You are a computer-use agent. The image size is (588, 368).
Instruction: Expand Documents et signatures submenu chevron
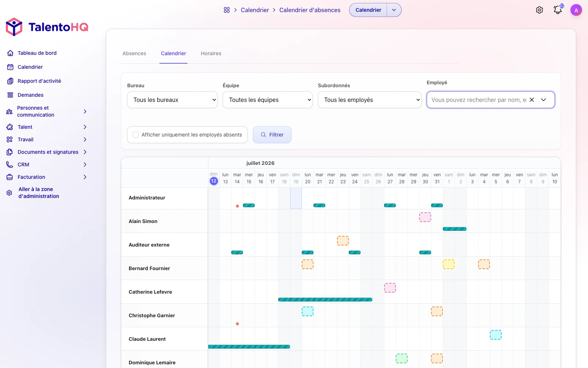click(85, 152)
